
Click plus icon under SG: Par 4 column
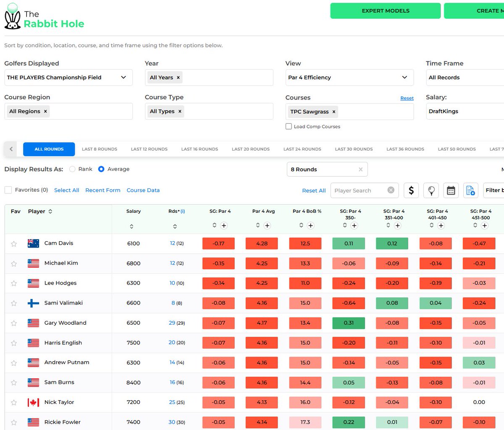pos(224,226)
